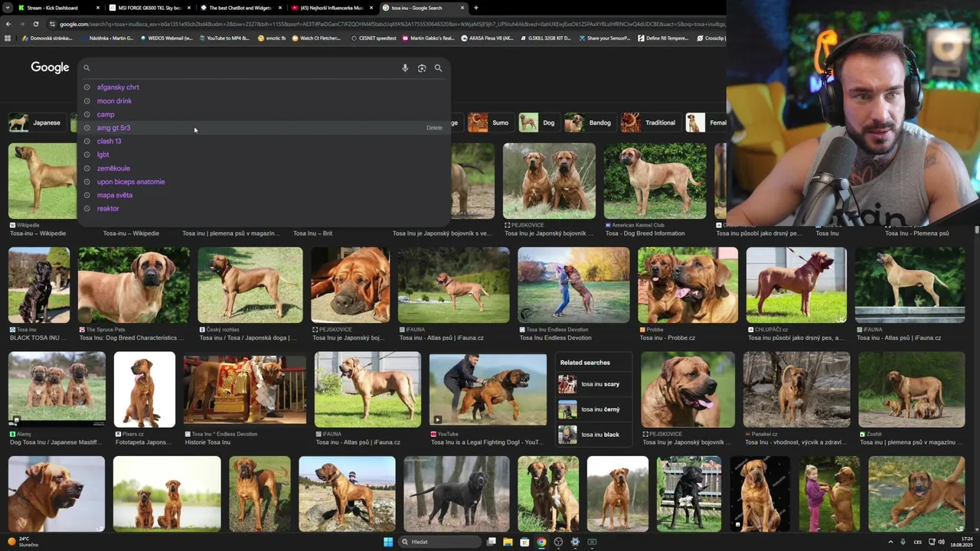Click CES keyboard language indicator

point(917,542)
